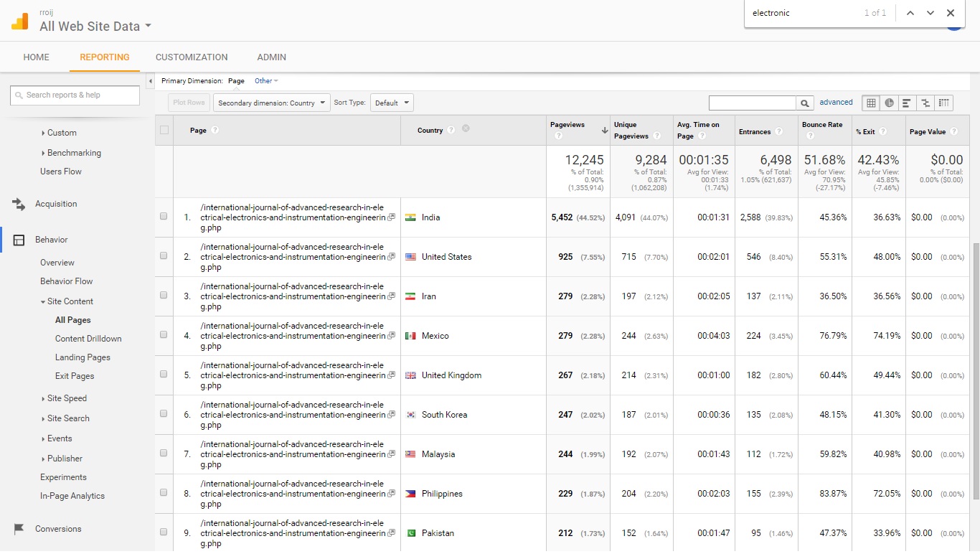Screen dimensions: 980x554
Task: Select the Data table view icon
Action: pos(871,103)
